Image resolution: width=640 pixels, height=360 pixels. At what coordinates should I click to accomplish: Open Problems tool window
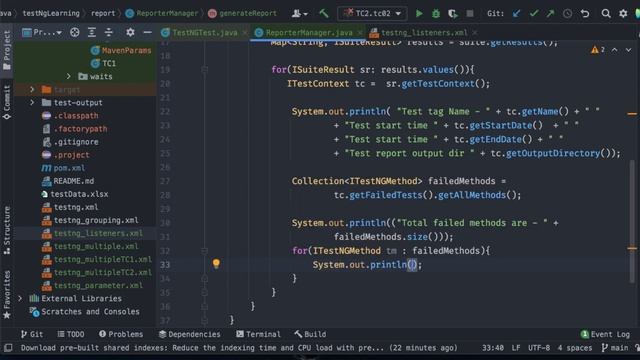click(x=121, y=334)
